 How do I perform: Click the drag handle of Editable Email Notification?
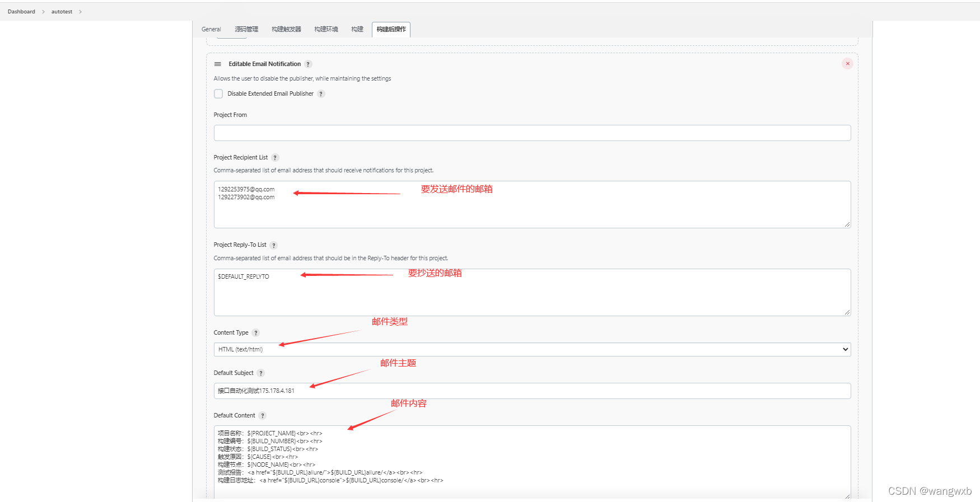[218, 64]
